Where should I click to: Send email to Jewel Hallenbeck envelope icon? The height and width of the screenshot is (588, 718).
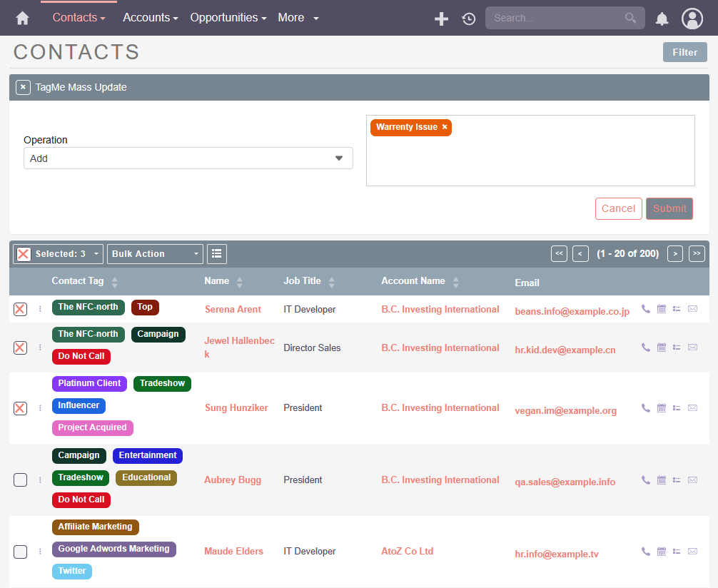(692, 347)
